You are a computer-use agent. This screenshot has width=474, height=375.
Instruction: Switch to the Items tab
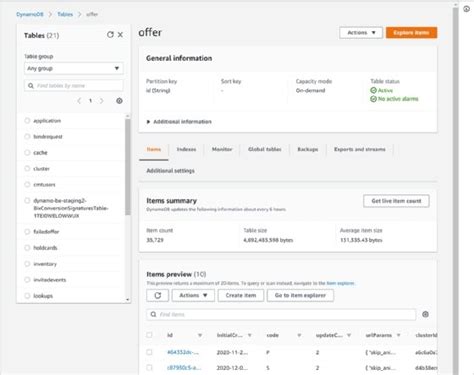pyautogui.click(x=154, y=149)
